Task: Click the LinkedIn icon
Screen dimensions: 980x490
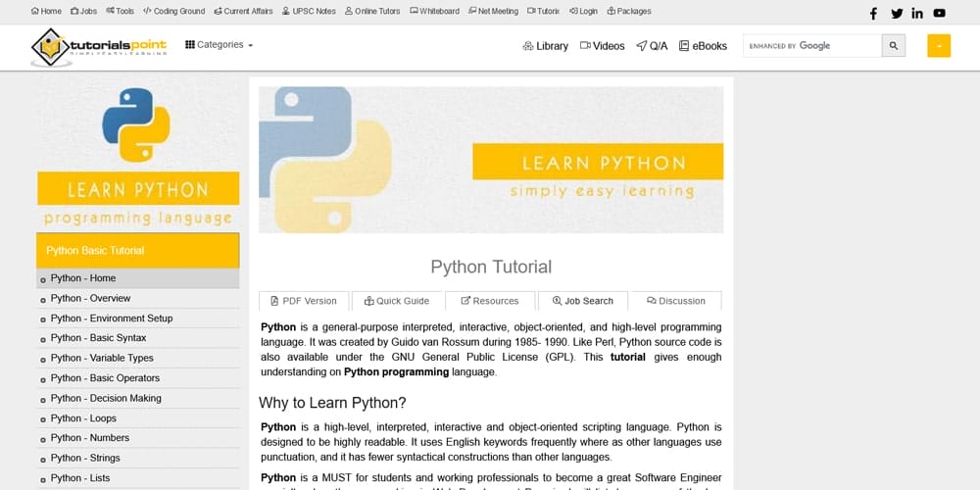Action: 917,13
